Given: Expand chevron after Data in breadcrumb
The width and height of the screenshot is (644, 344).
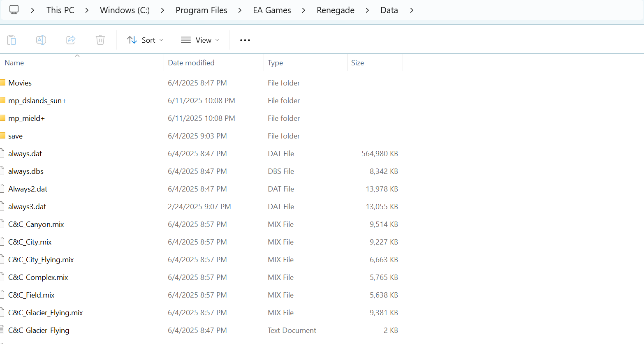Looking at the screenshot, I should point(412,10).
